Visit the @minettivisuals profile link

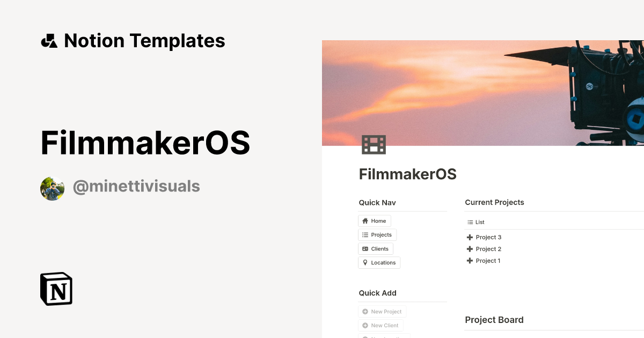[x=136, y=186]
